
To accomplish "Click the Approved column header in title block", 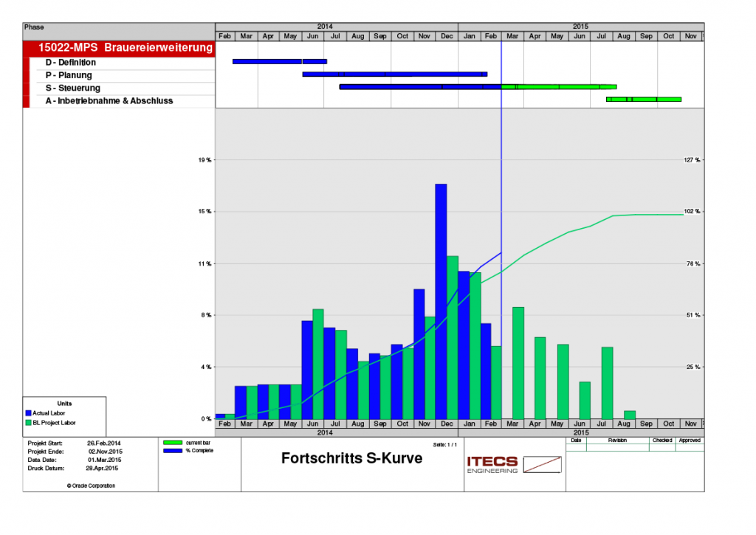I will coord(690,440).
